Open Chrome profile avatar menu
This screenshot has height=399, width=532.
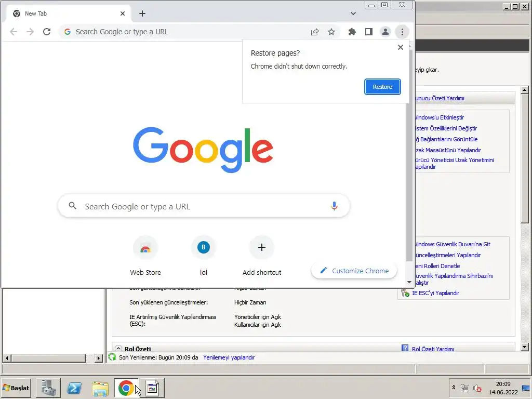coord(385,32)
